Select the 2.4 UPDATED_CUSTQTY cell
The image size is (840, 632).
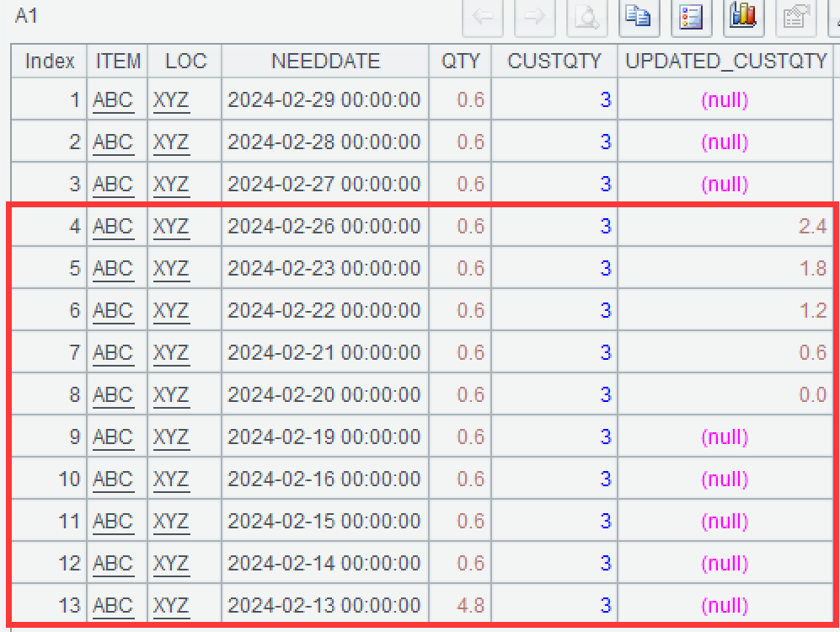pyautogui.click(x=812, y=227)
